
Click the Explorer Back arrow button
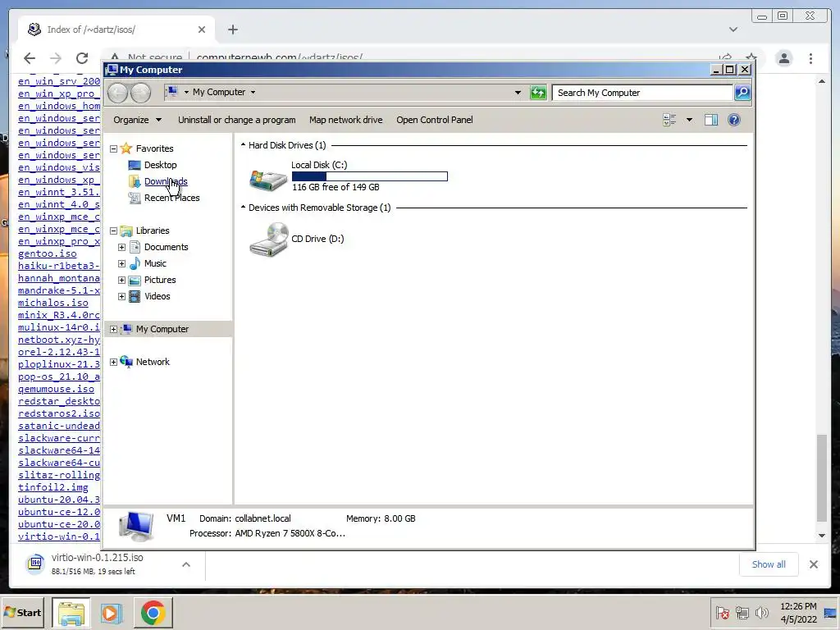point(117,94)
